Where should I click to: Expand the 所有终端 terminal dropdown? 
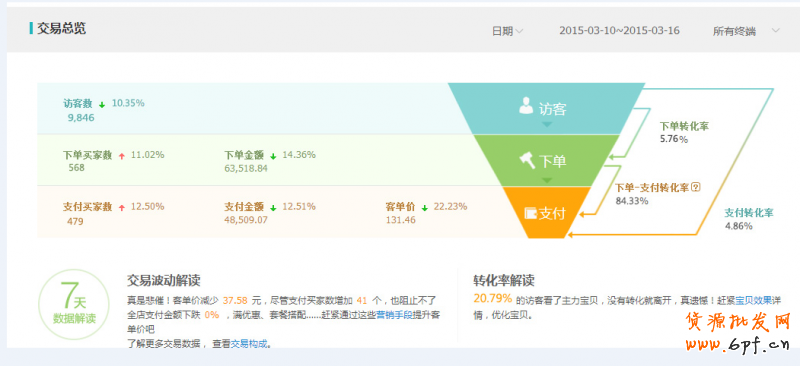click(x=746, y=31)
